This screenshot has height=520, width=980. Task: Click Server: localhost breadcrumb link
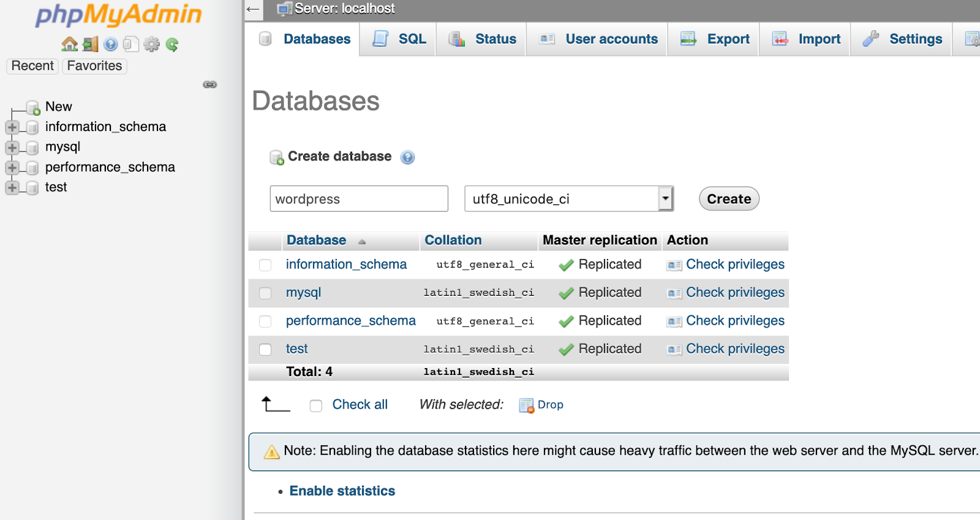[x=344, y=9]
